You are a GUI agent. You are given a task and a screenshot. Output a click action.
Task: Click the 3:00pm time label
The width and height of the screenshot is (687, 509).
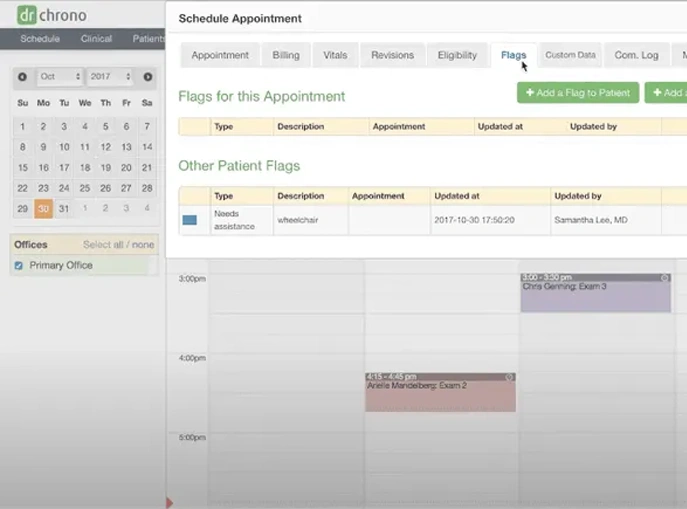click(x=192, y=279)
